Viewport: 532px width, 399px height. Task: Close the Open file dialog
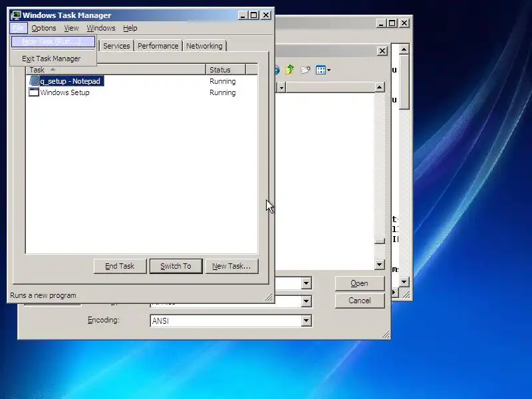tap(382, 51)
